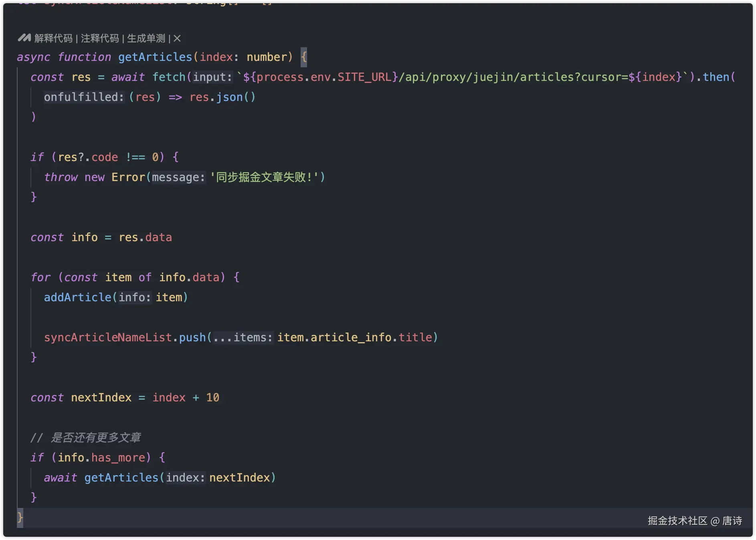Screen dimensions: 756x540
Task: Click the index: inlay hint in recursive call
Action: 186,478
